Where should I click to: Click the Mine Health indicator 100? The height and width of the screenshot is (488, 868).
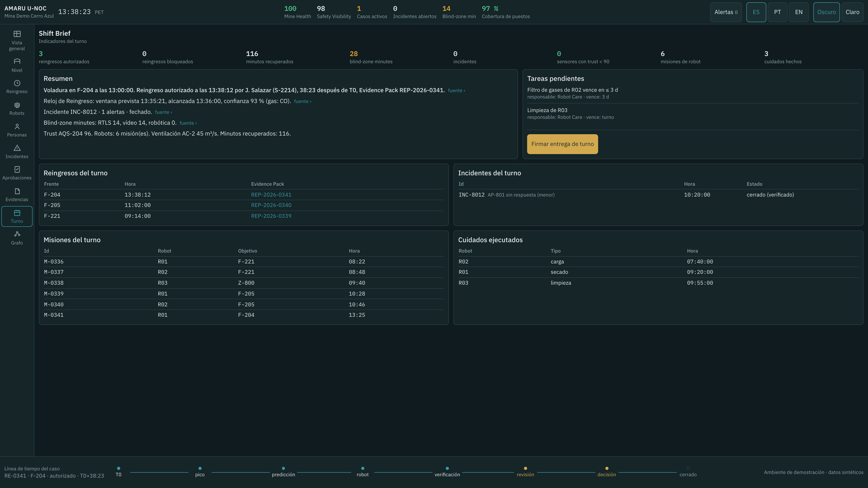tap(297, 12)
